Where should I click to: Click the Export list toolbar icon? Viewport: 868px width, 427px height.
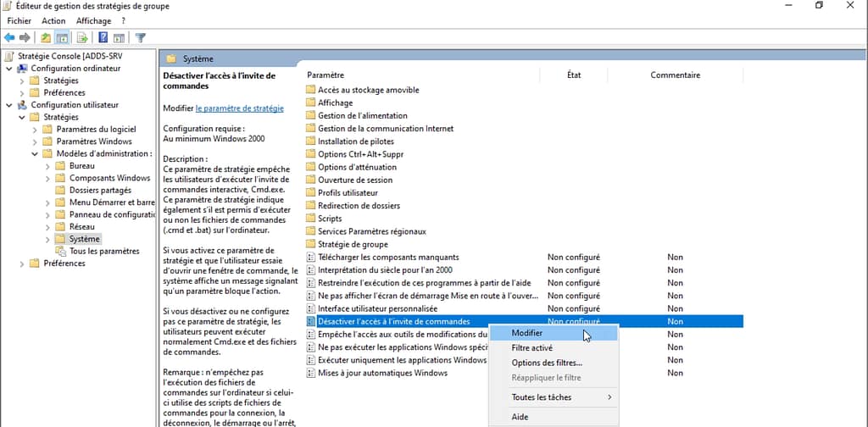tap(82, 37)
